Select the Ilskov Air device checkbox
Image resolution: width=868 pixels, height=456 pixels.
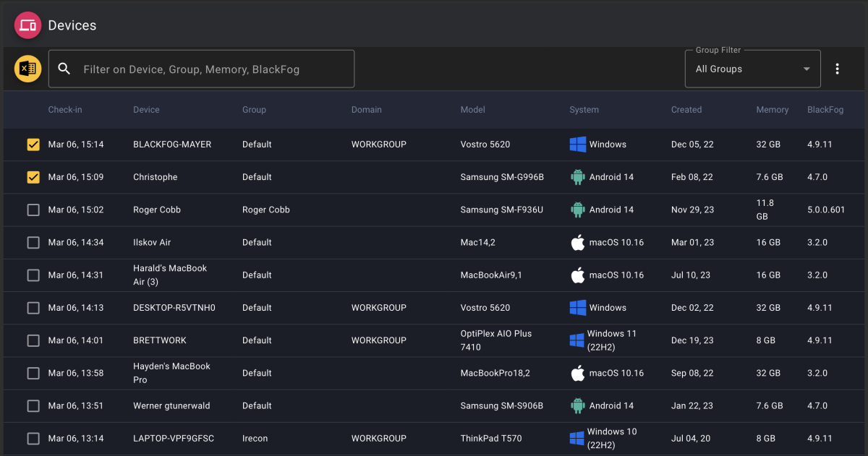point(33,242)
